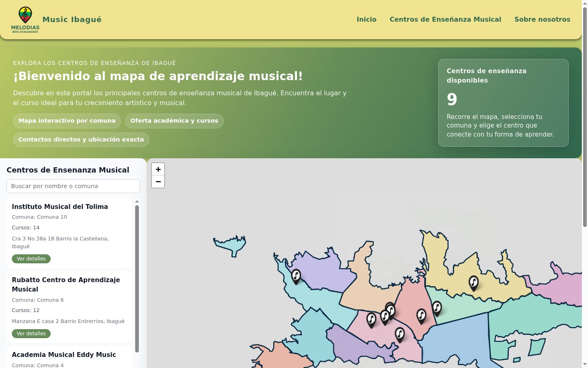588x368 pixels.
Task: Zoom in the map with the plus button
Action: click(x=158, y=169)
